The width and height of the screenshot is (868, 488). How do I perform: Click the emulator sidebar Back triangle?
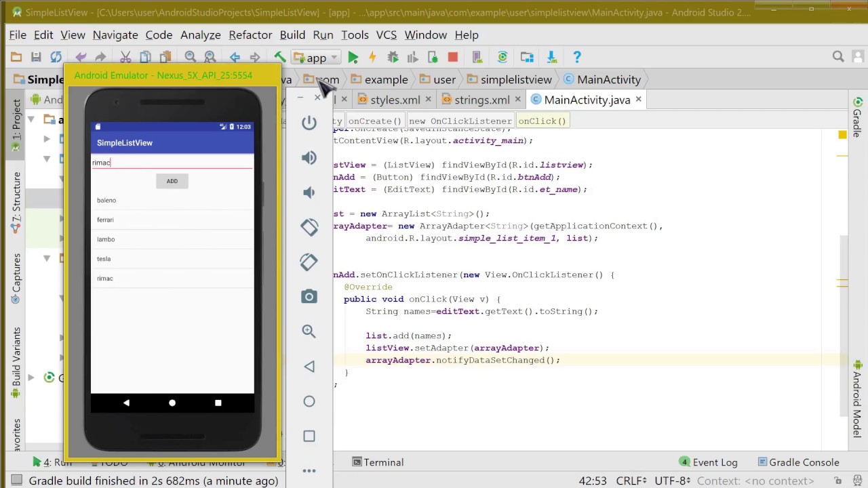pos(309,367)
